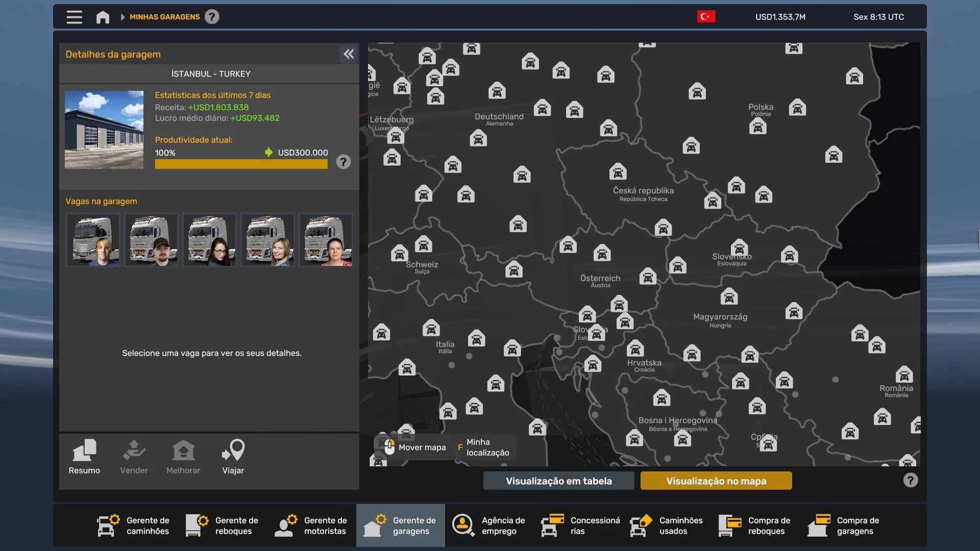
Task: Open help next to Minhas Garagens
Action: click(x=212, y=17)
